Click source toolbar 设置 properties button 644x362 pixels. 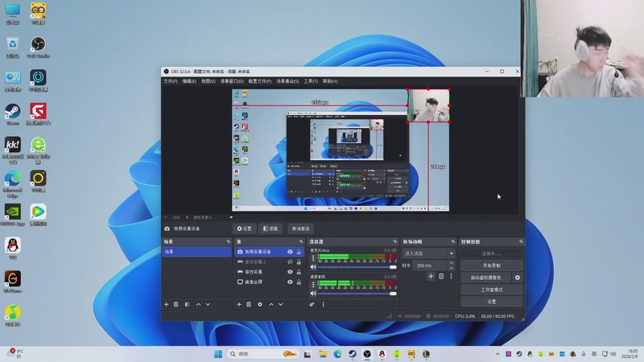[245, 228]
